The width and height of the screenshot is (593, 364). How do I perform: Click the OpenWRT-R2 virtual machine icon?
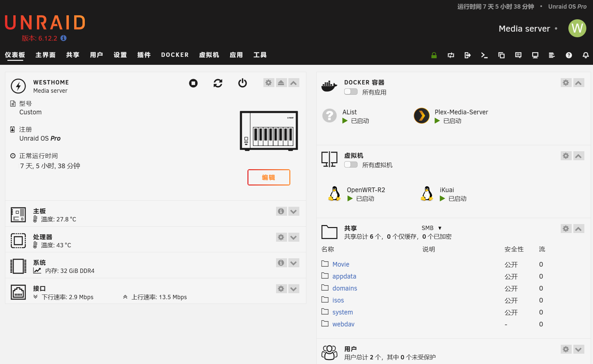335,194
